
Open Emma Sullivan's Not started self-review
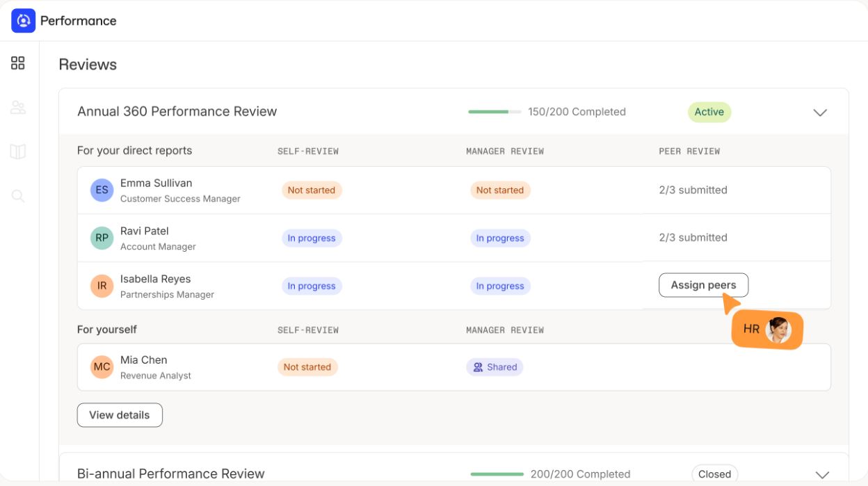312,191
